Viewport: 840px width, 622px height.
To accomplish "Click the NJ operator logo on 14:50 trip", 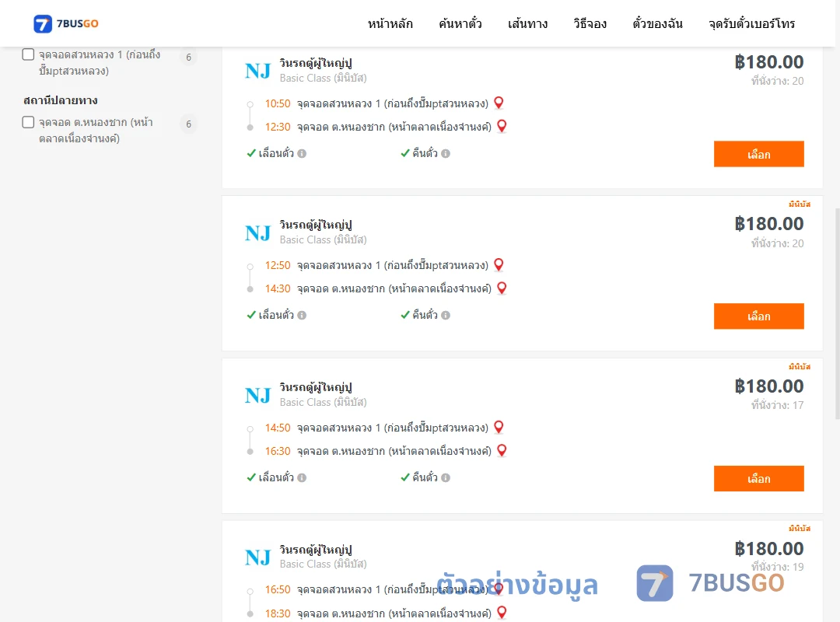I will (257, 396).
